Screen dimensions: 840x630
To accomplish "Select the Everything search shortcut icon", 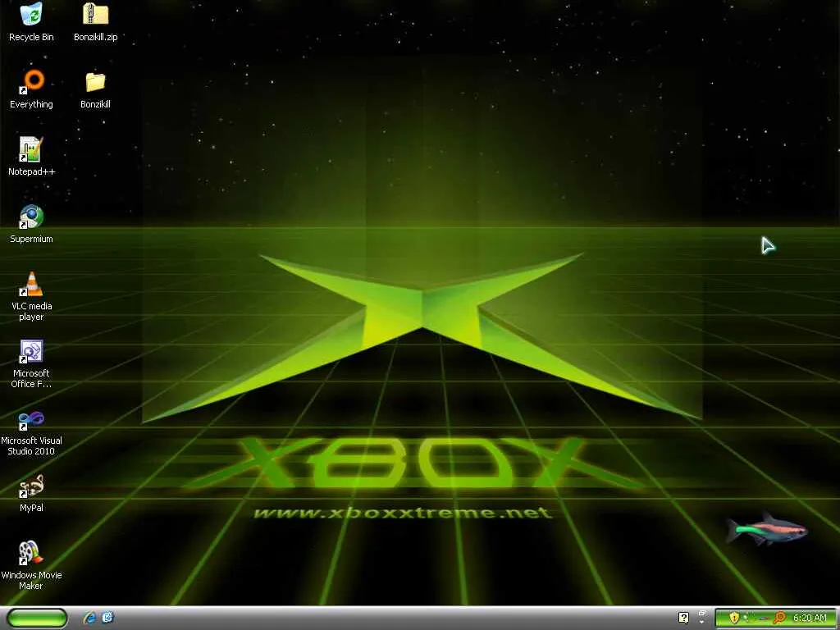I will [x=31, y=89].
